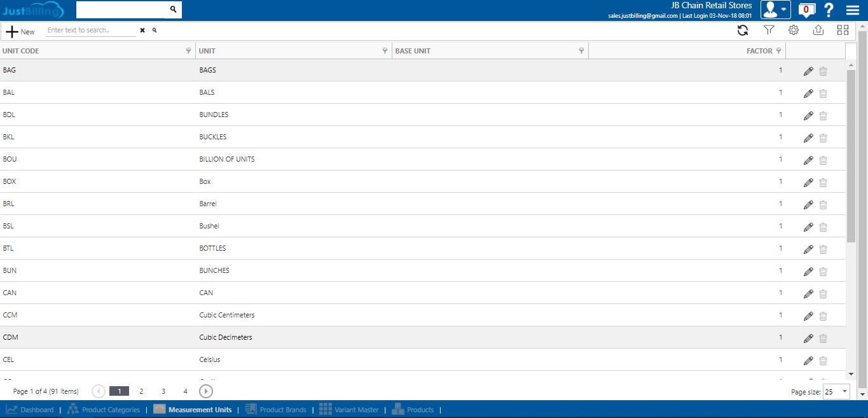Edit the BRL unit row

click(808, 205)
